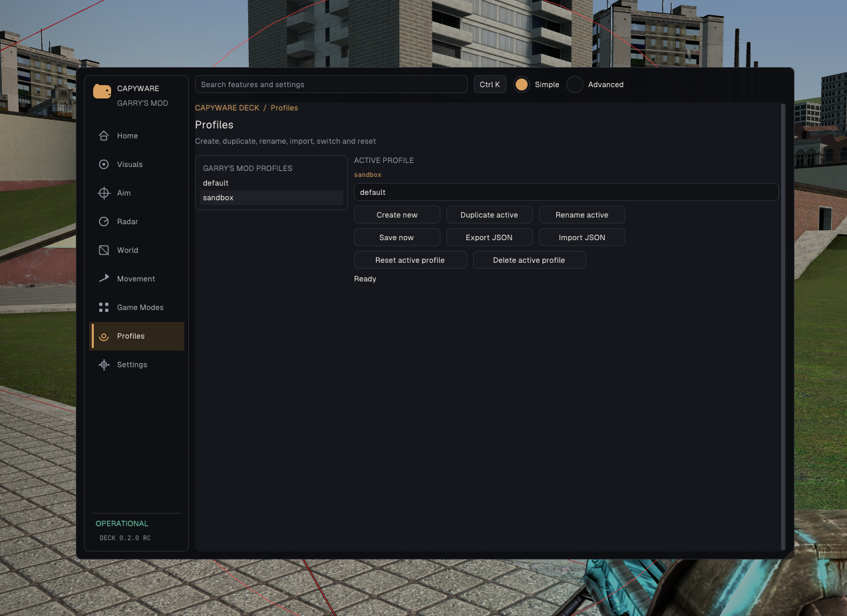The height and width of the screenshot is (616, 847).
Task: Go to the Aim menu label
Action: (x=124, y=193)
